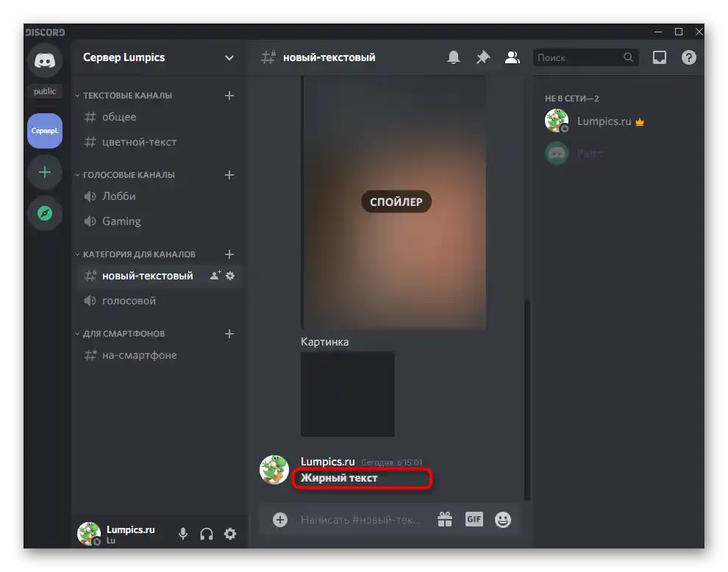Click Lumpics.ru message author name
This screenshot has height=572, width=728.
pyautogui.click(x=328, y=462)
